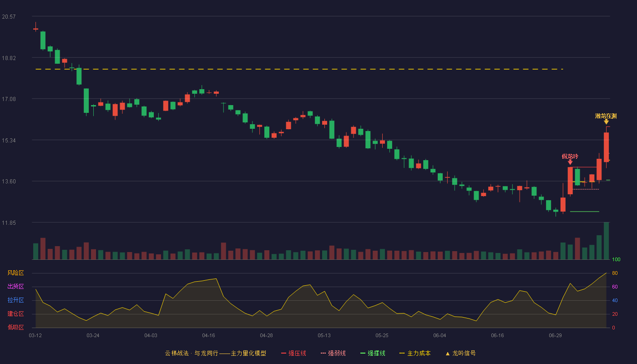Click the 18.82 price axis label
Image resolution: width=637 pixels, height=364 pixels.
click(9, 58)
